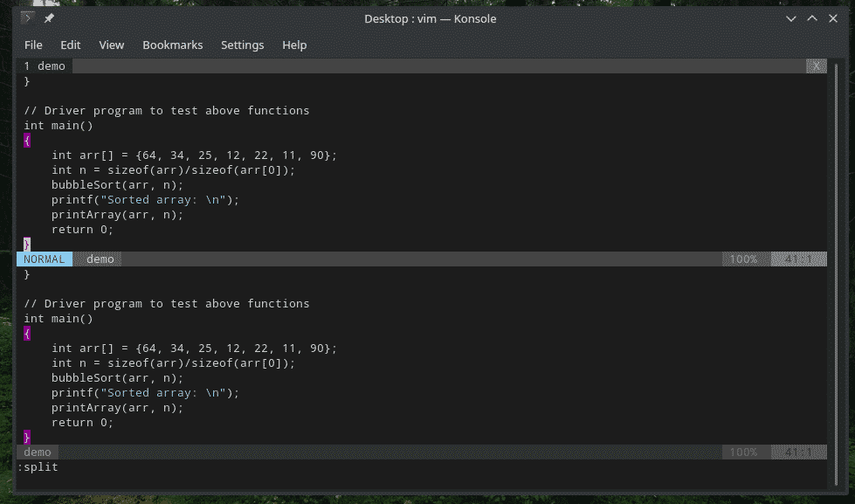Click the bottom split's demo status bar

point(38,452)
